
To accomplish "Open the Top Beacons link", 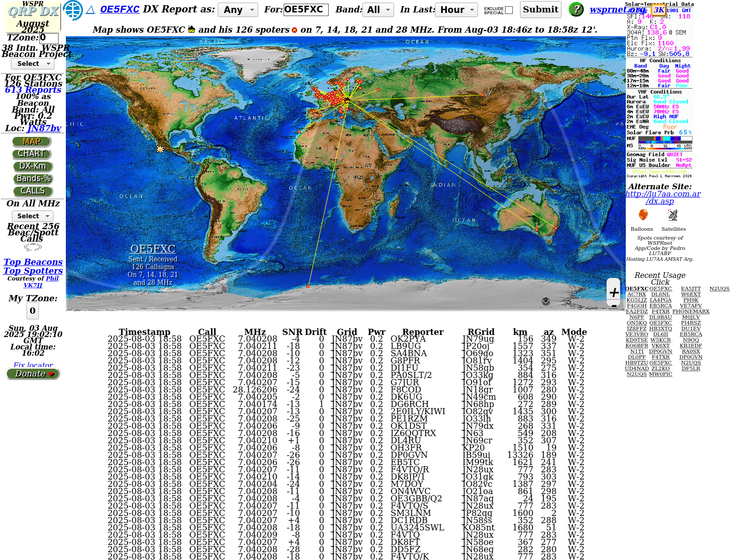I will 33,262.
